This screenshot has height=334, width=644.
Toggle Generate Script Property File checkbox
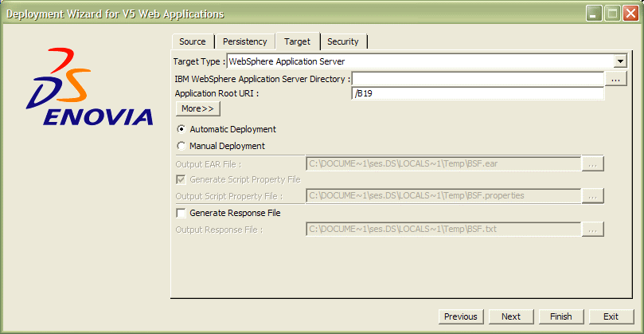tap(181, 179)
